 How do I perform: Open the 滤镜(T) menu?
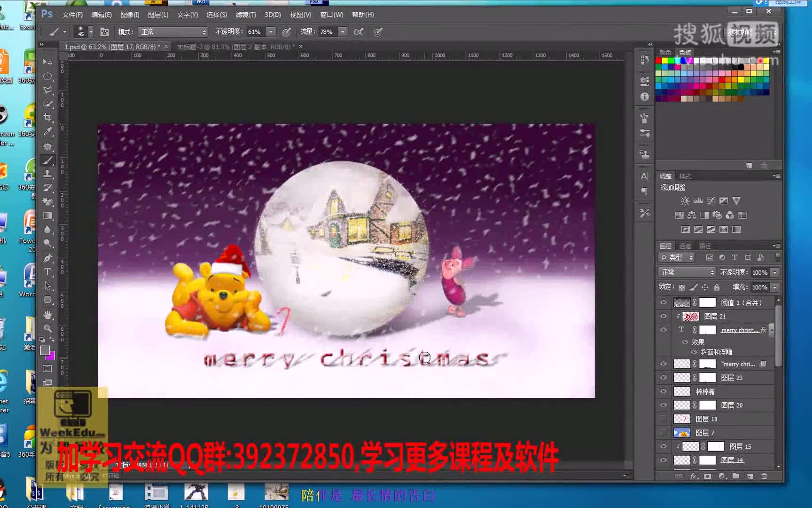[x=246, y=15]
